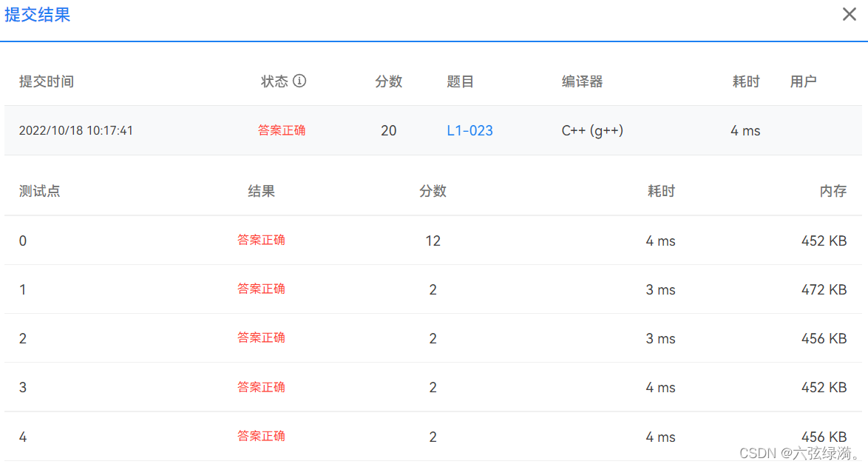Click the 耗时 header in test point table
Image resolution: width=868 pixels, height=467 pixels.
(660, 190)
